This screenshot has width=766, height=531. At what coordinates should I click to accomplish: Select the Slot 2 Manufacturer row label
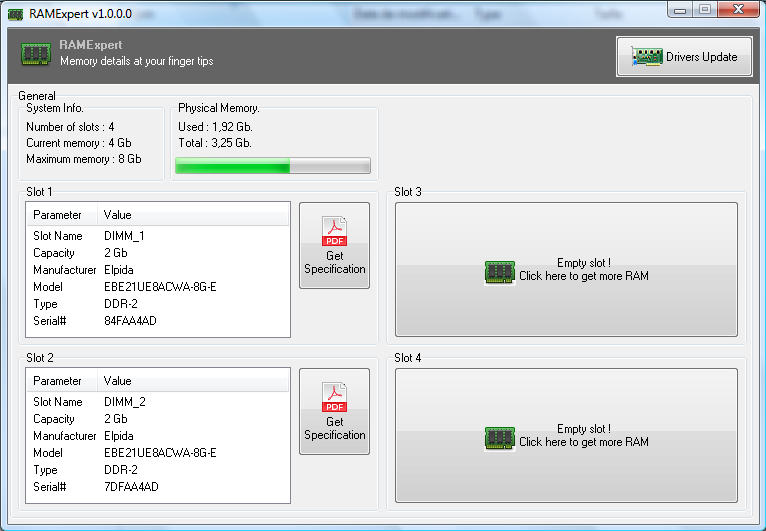[x=64, y=436]
